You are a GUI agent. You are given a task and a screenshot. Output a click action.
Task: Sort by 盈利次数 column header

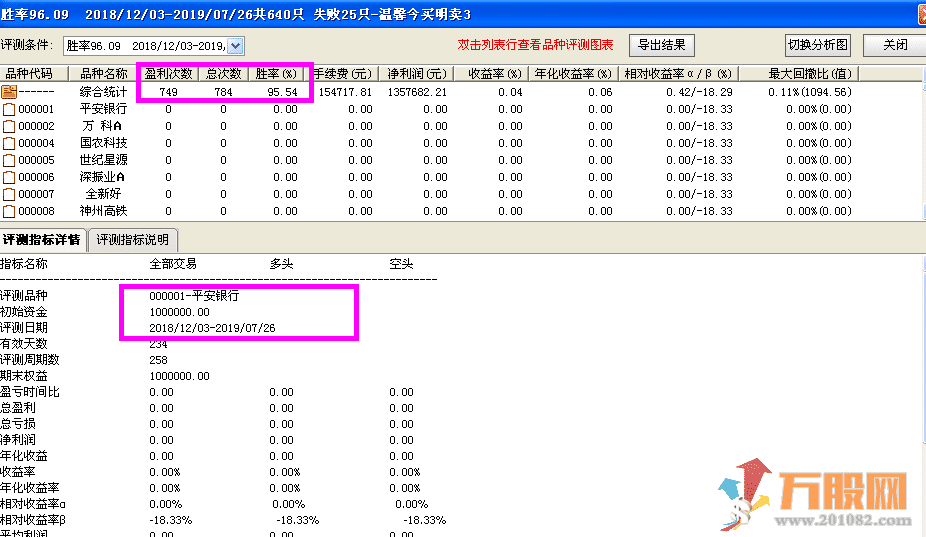click(x=168, y=74)
